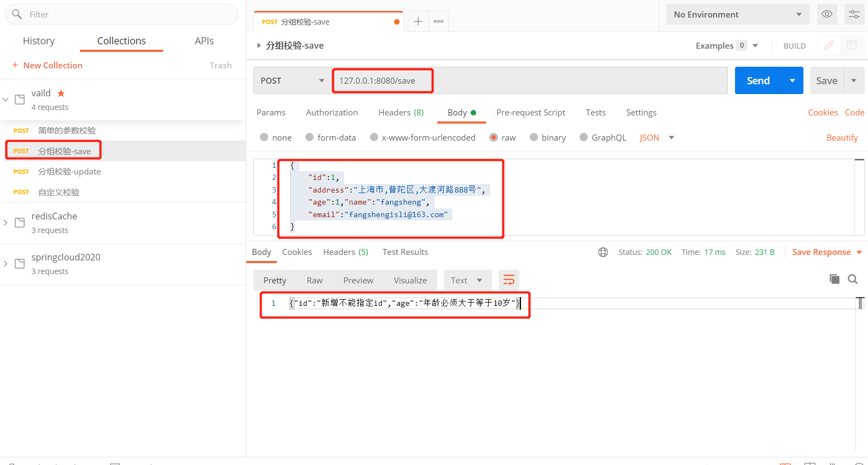Add a new request tab with plus icon
The width and height of the screenshot is (868, 465).
(418, 21)
